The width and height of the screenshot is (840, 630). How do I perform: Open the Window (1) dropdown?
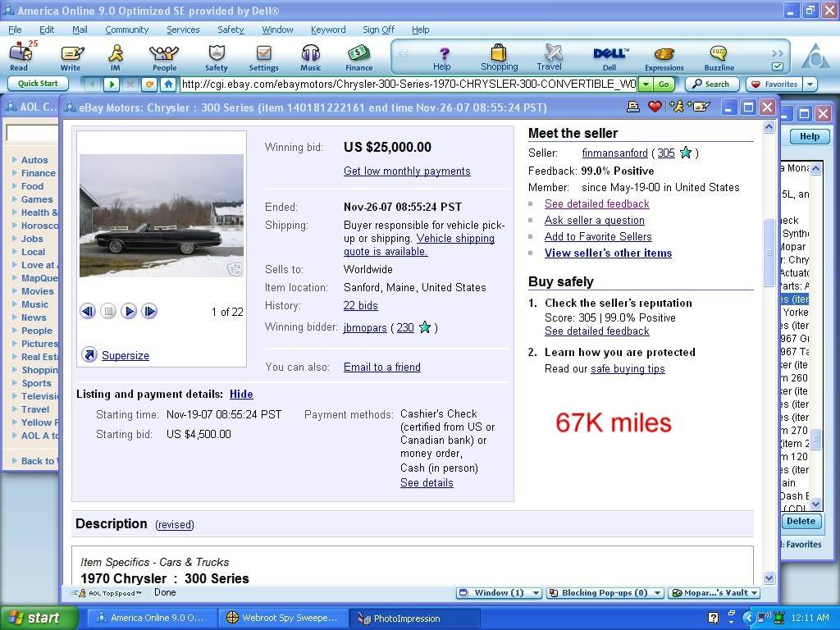[x=500, y=593]
